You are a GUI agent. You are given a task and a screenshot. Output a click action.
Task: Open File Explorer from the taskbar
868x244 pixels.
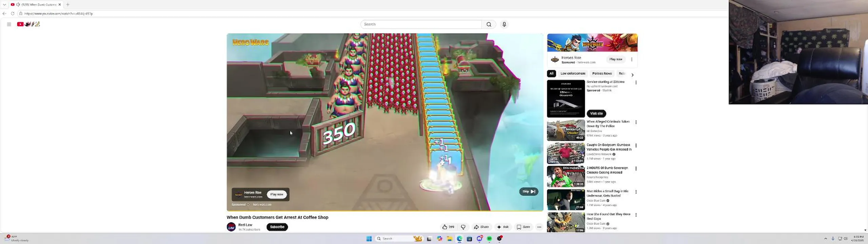(x=449, y=239)
